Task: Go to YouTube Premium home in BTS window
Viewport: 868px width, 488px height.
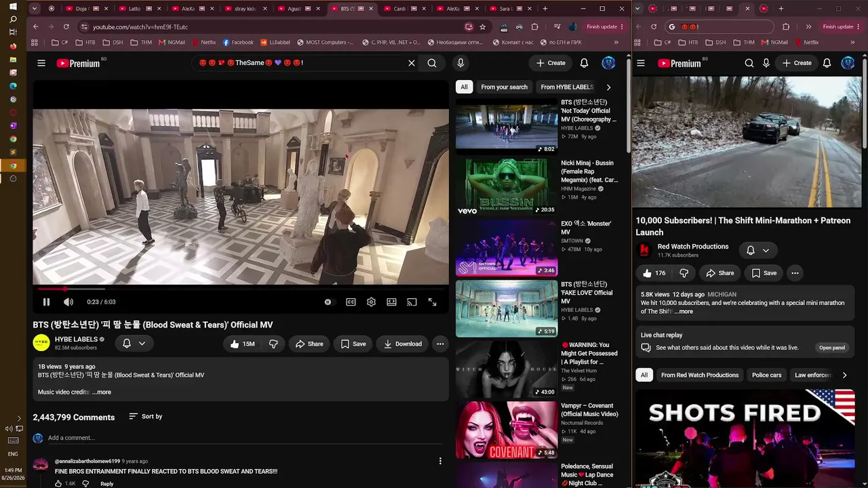Action: click(x=78, y=63)
